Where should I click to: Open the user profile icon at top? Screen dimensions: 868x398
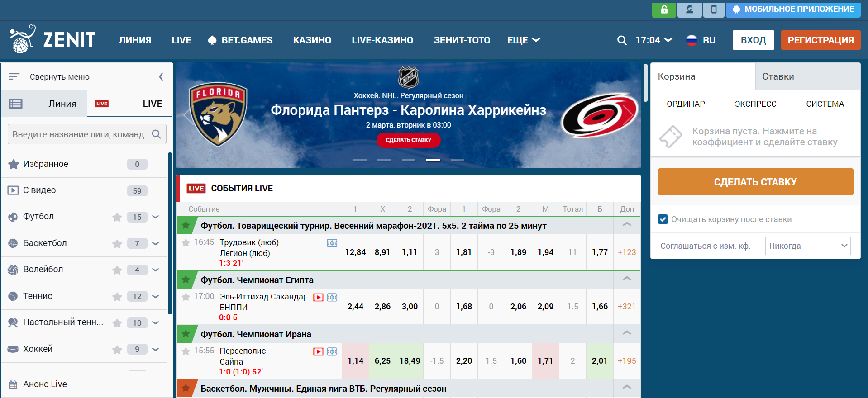690,9
